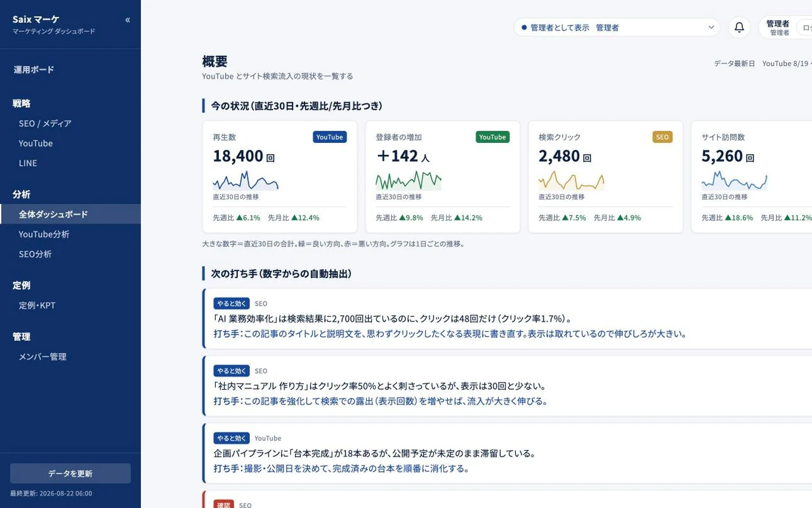Click the データ最新日 label

coord(735,63)
